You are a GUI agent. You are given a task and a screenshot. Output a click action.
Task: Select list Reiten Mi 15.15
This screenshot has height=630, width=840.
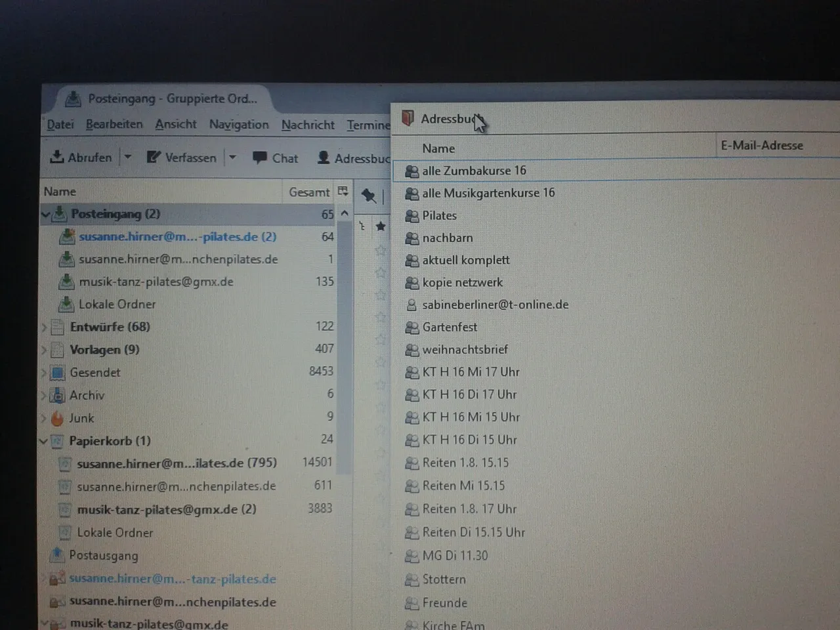463,486
